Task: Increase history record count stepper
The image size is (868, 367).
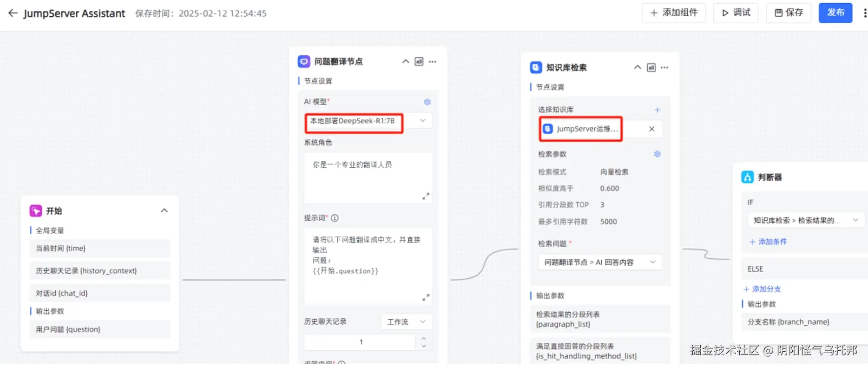Action: [423, 338]
